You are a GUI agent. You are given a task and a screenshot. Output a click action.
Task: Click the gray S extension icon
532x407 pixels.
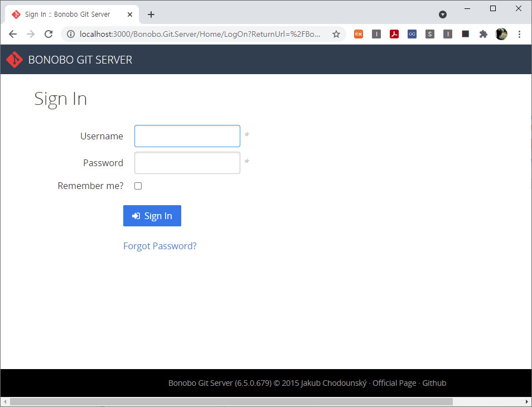430,34
